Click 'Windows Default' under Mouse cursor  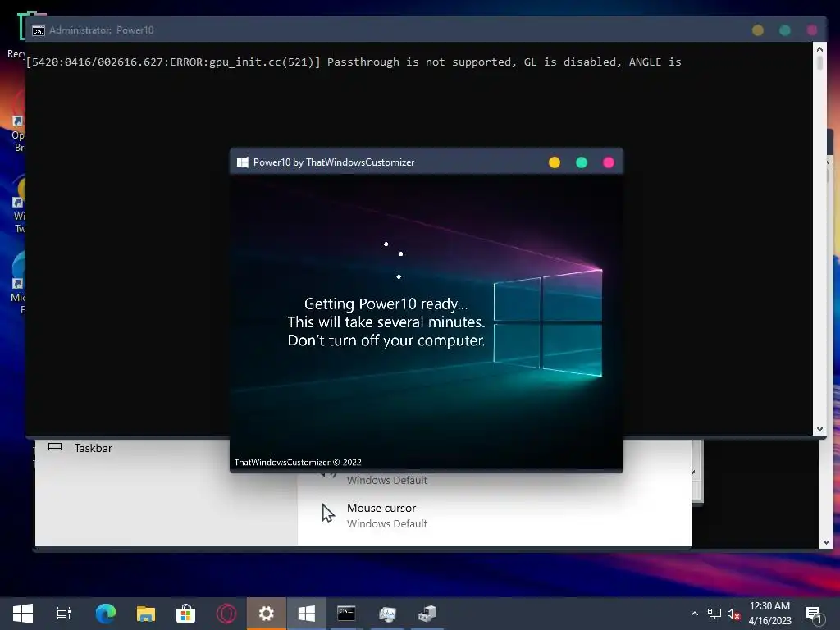click(387, 523)
